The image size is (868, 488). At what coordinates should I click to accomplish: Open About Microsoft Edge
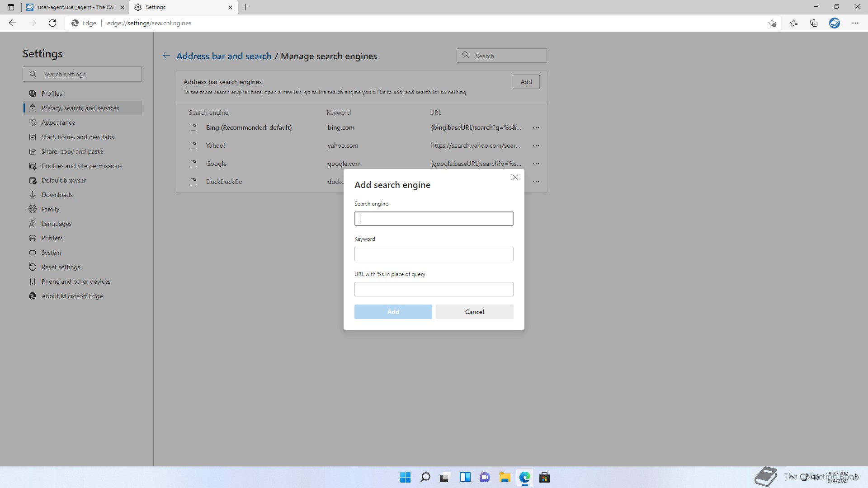click(82, 296)
